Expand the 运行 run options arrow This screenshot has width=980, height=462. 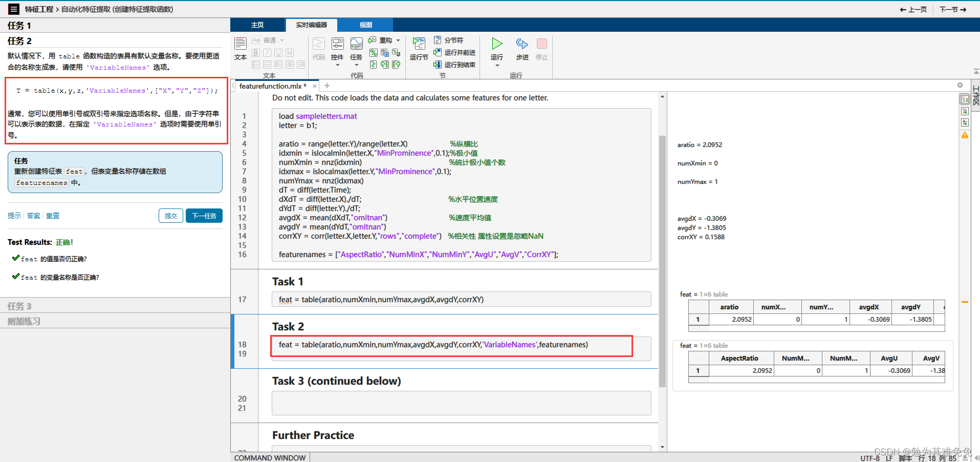497,66
